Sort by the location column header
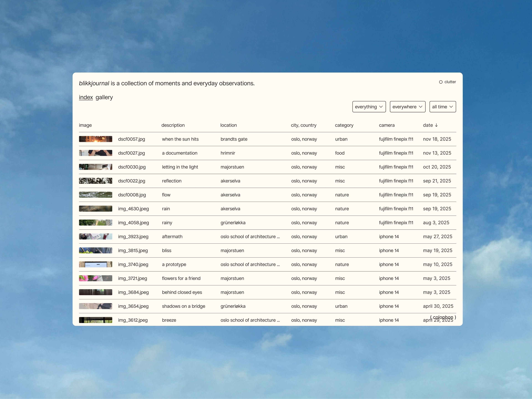532x399 pixels. 228,125
